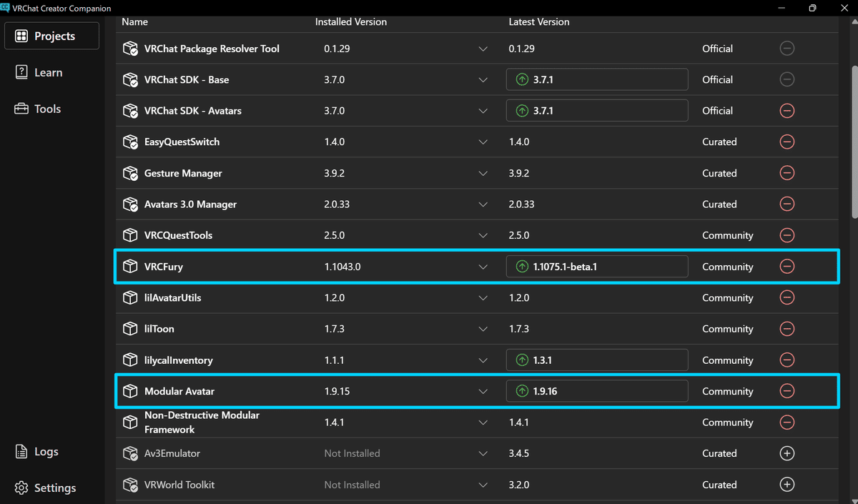The width and height of the screenshot is (858, 504).
Task: Click VRWorld Toolkit latest version 3.2.0
Action: (x=519, y=485)
